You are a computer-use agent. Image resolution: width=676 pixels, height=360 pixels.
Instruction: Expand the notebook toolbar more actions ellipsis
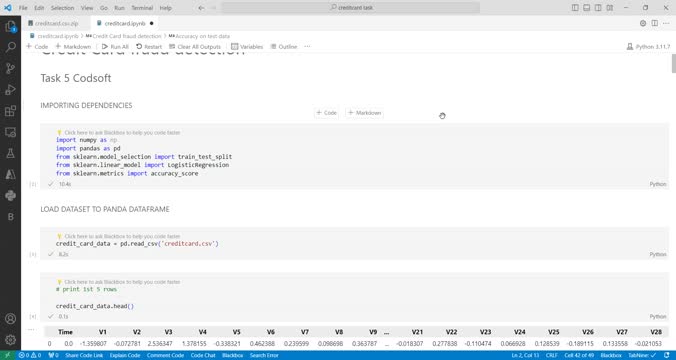(307, 47)
